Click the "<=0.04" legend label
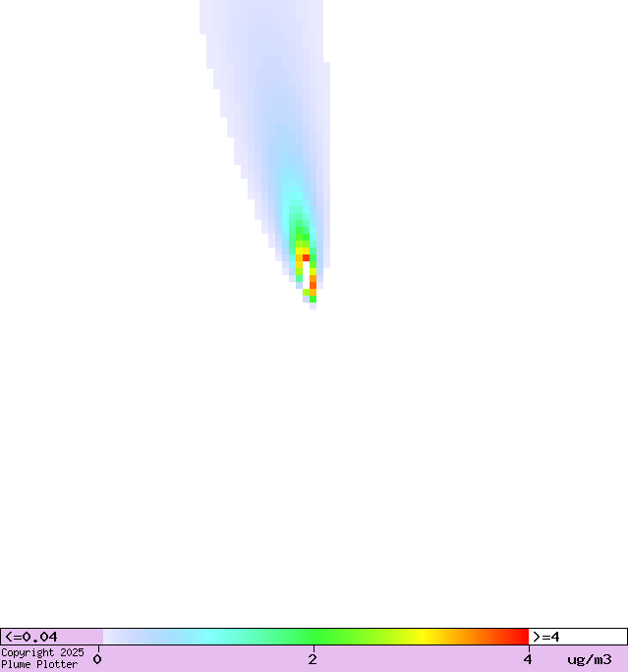Image resolution: width=628 pixels, height=672 pixels. point(31,637)
